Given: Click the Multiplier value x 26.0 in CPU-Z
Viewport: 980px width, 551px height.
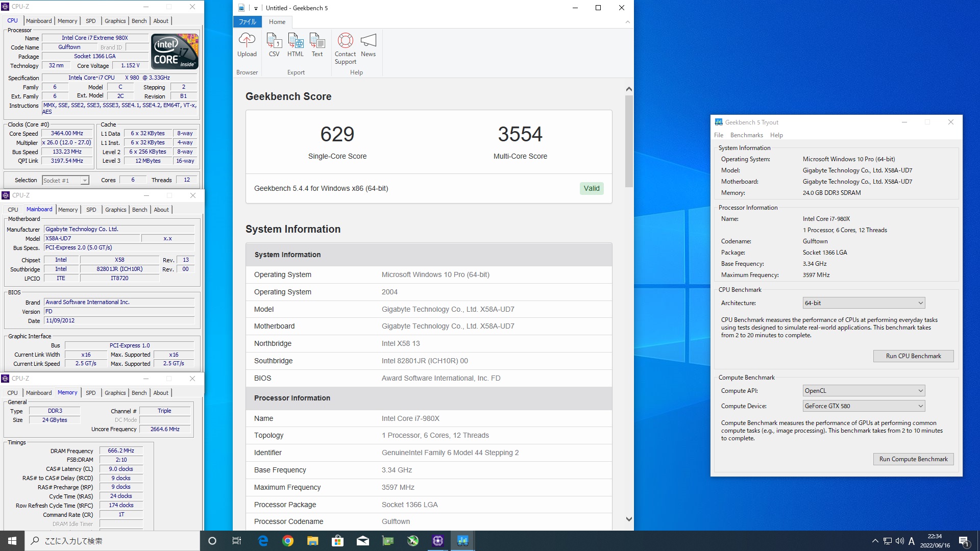Looking at the screenshot, I should click(67, 143).
